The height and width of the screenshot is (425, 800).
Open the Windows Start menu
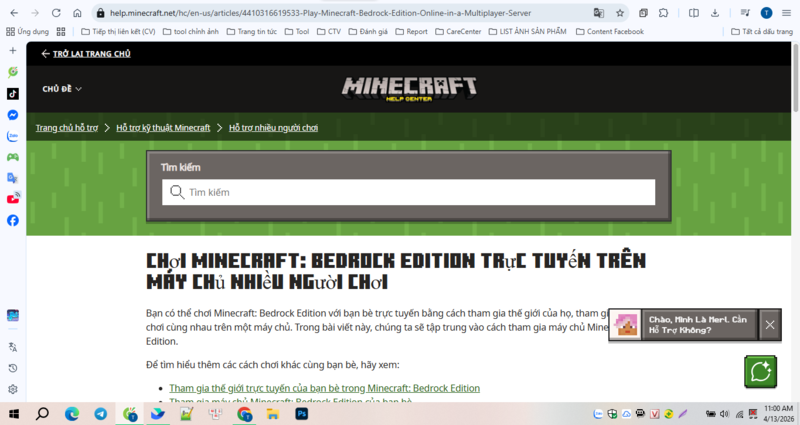(x=14, y=414)
